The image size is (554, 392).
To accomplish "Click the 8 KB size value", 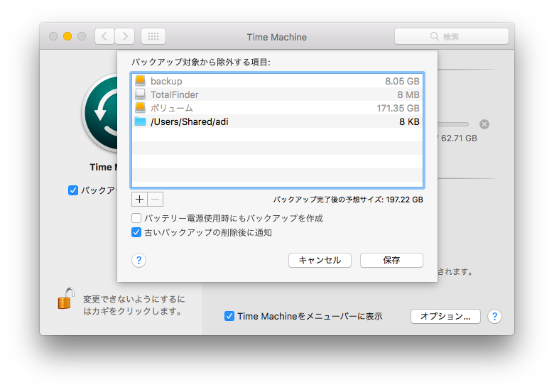I will 410,122.
